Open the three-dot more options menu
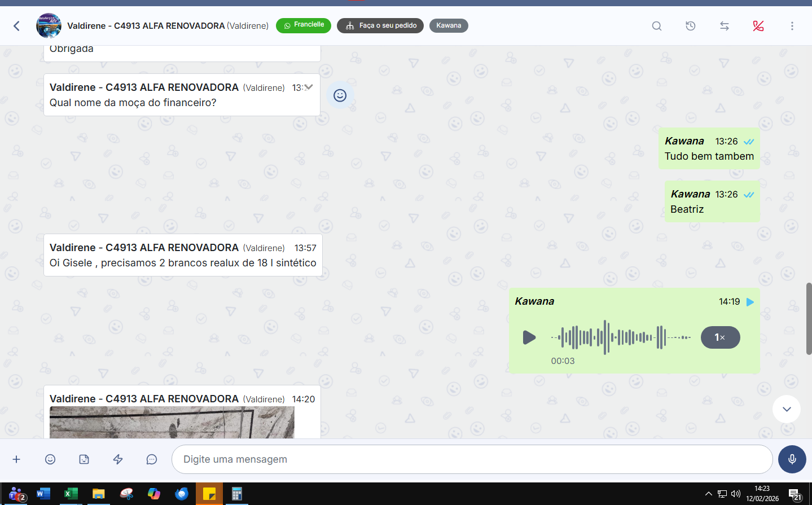 (x=792, y=26)
